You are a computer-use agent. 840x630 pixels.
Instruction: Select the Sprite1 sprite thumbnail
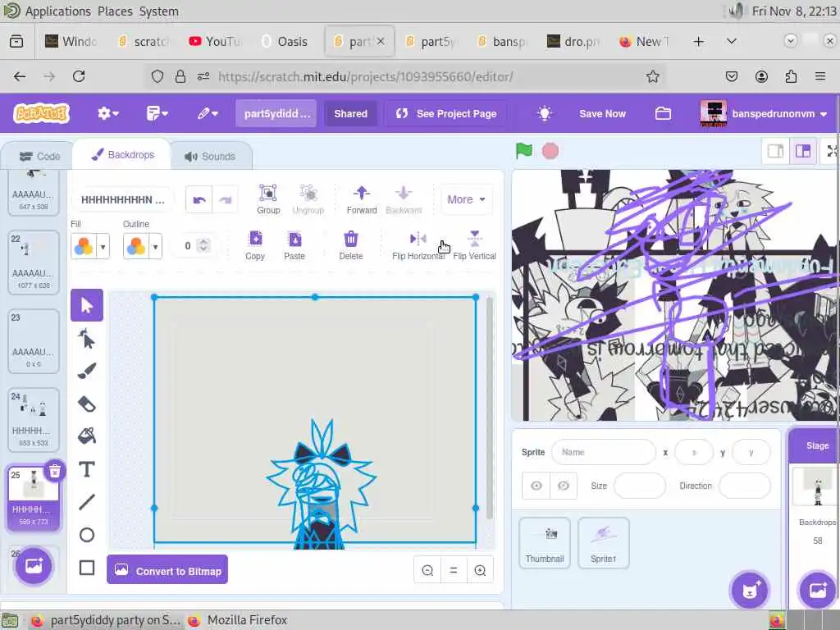(603, 543)
